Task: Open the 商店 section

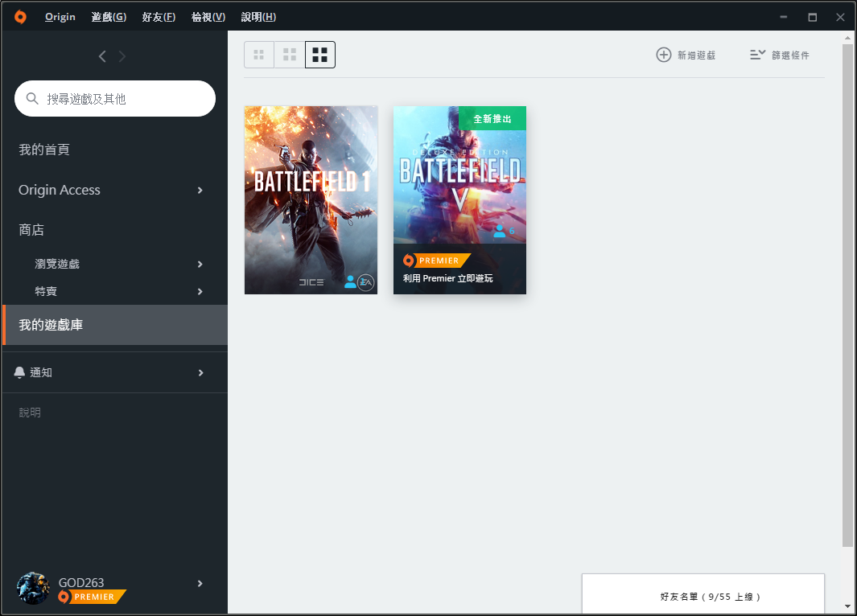Action: coord(31,230)
